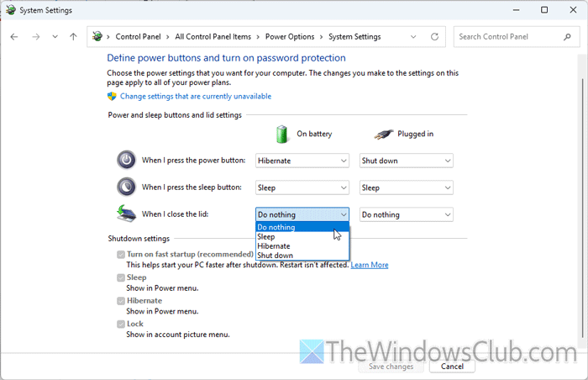Select Do nothing in the open list
The width and height of the screenshot is (588, 380).
(x=302, y=227)
